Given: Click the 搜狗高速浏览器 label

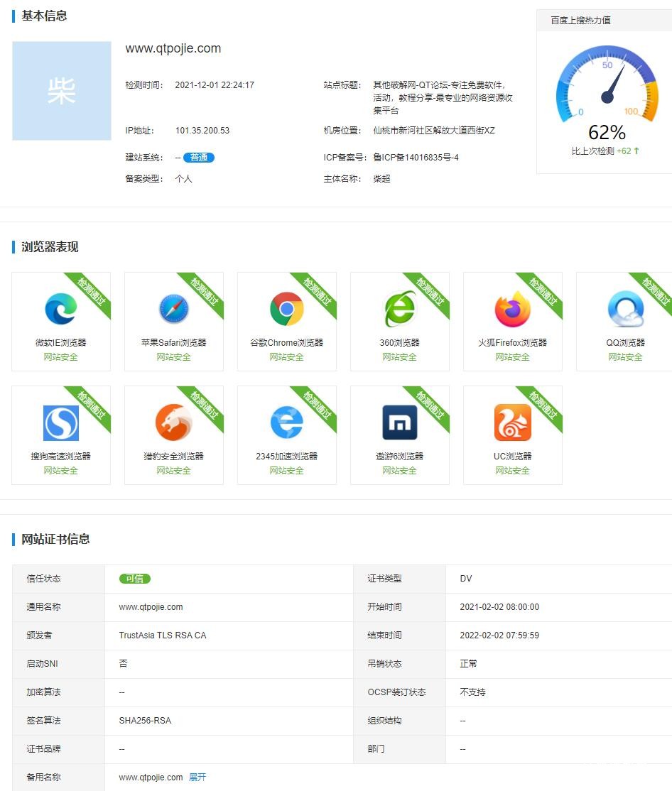Looking at the screenshot, I should (x=61, y=456).
